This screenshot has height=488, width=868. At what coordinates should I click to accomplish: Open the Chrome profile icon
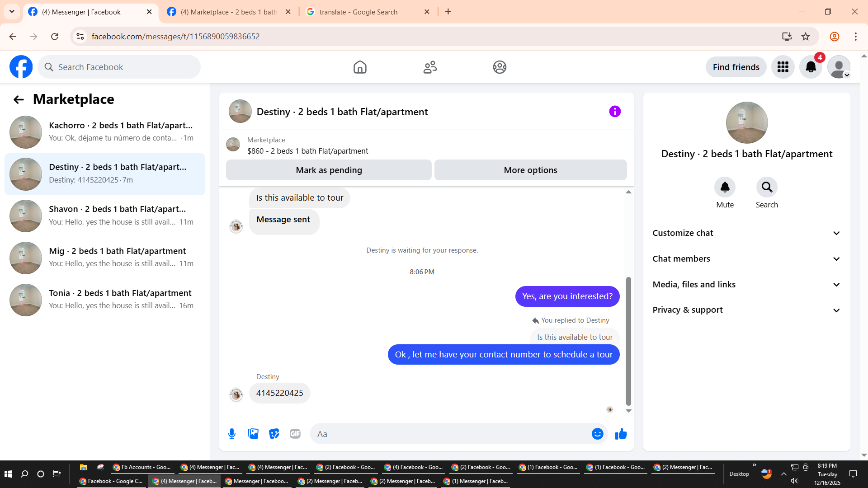pyautogui.click(x=835, y=37)
